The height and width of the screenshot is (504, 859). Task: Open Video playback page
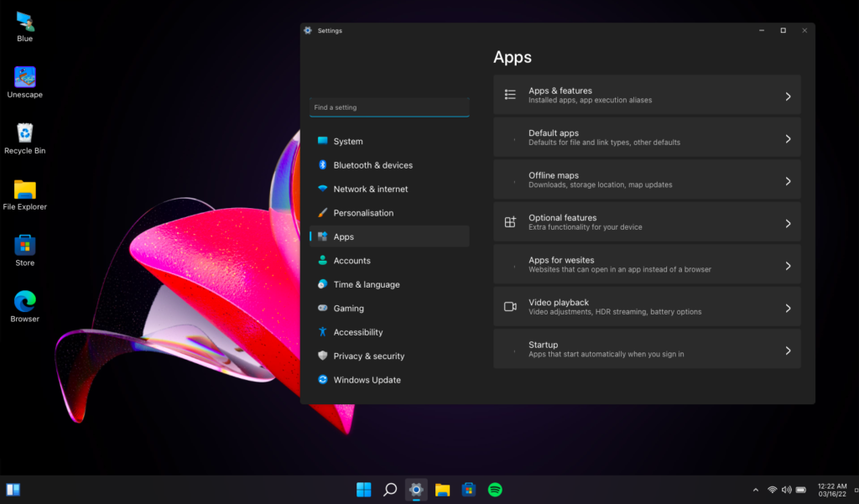tap(647, 307)
